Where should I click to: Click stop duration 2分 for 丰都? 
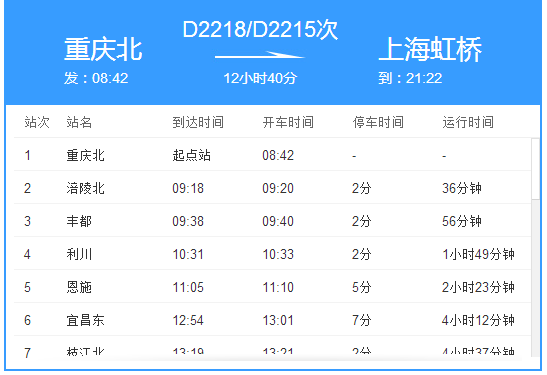(x=361, y=221)
